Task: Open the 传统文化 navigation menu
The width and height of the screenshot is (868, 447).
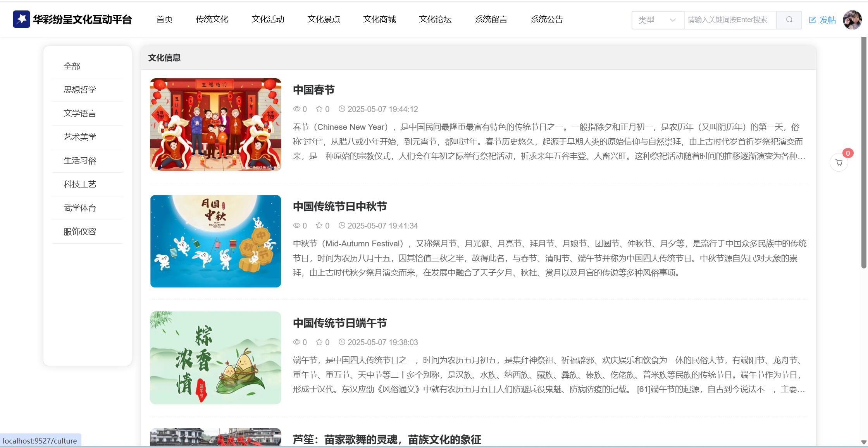Action: (x=212, y=19)
